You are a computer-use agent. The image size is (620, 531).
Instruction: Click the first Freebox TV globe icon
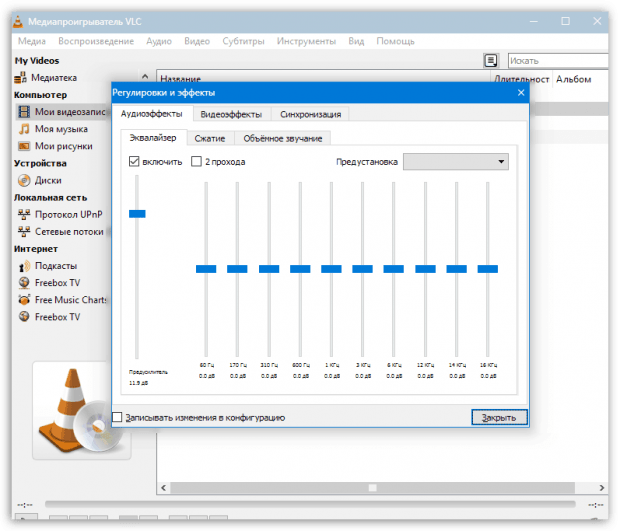24,283
